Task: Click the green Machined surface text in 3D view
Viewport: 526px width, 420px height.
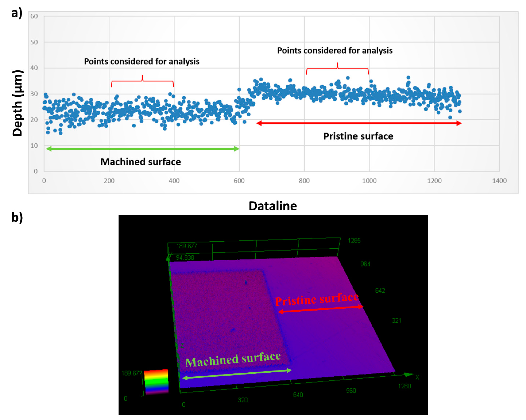Action: click(x=233, y=359)
